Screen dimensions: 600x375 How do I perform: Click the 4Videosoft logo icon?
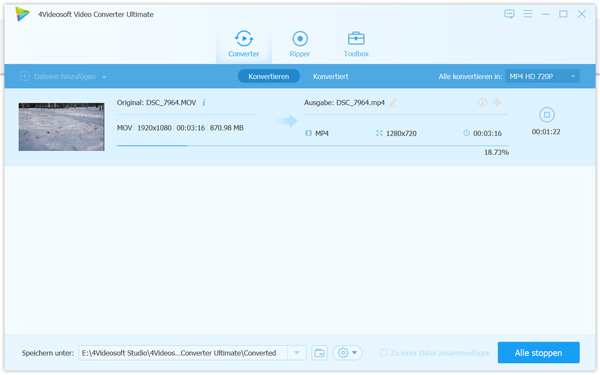coord(22,14)
